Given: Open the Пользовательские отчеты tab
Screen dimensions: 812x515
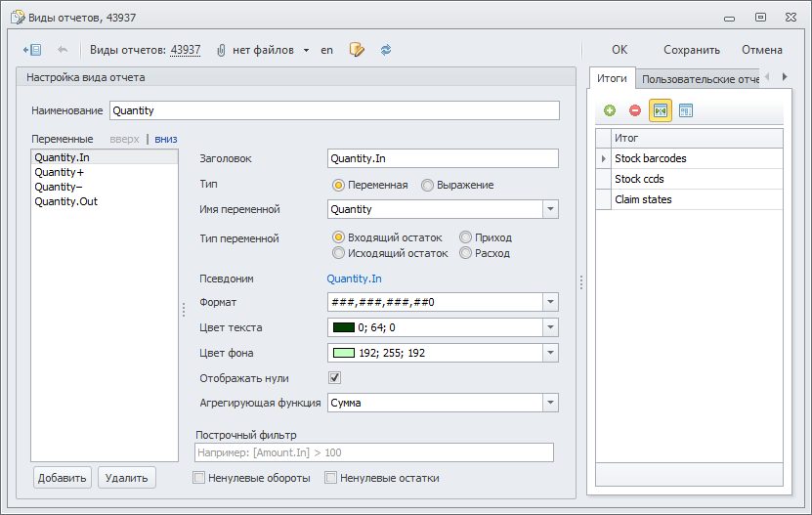Looking at the screenshot, I should 698,79.
